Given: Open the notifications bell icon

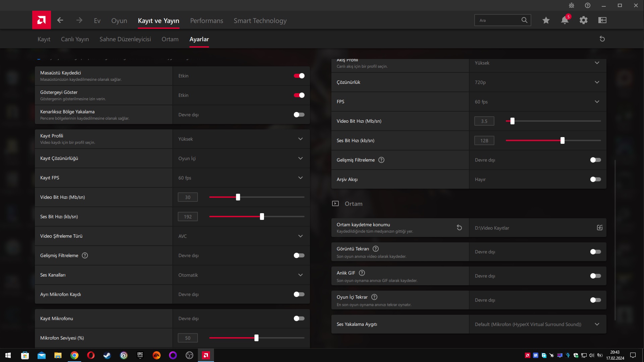Looking at the screenshot, I should click(565, 20).
